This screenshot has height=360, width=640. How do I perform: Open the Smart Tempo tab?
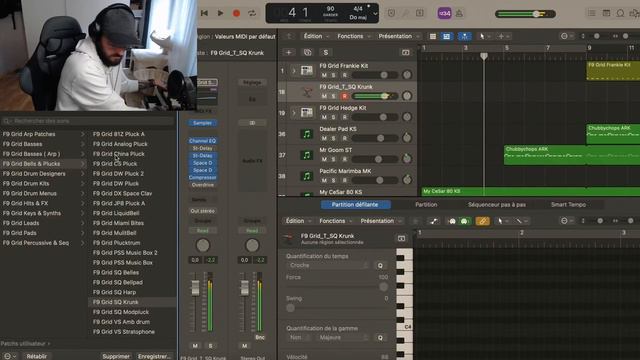pyautogui.click(x=569, y=204)
